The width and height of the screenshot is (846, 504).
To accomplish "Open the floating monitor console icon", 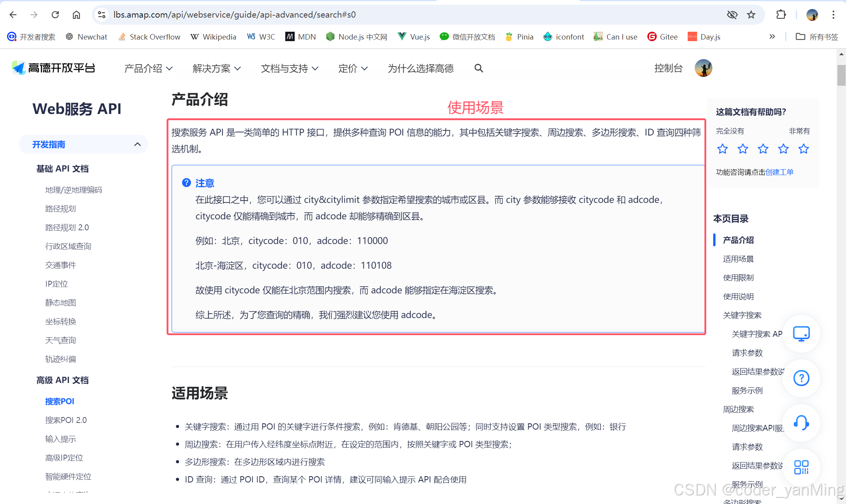I will pos(801,334).
